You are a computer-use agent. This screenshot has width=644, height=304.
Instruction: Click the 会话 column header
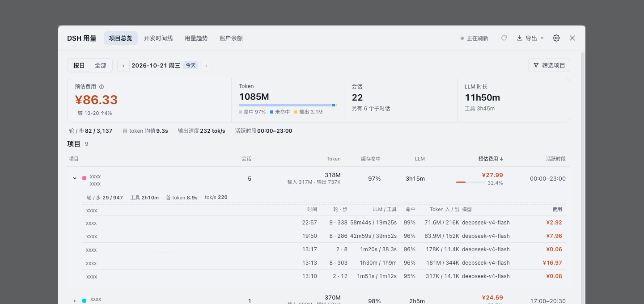[246, 159]
